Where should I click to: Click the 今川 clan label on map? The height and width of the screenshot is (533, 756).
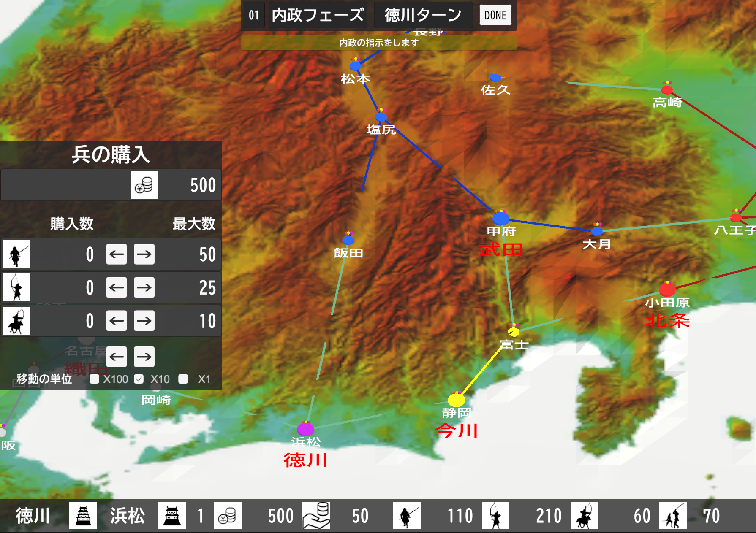coord(457,431)
